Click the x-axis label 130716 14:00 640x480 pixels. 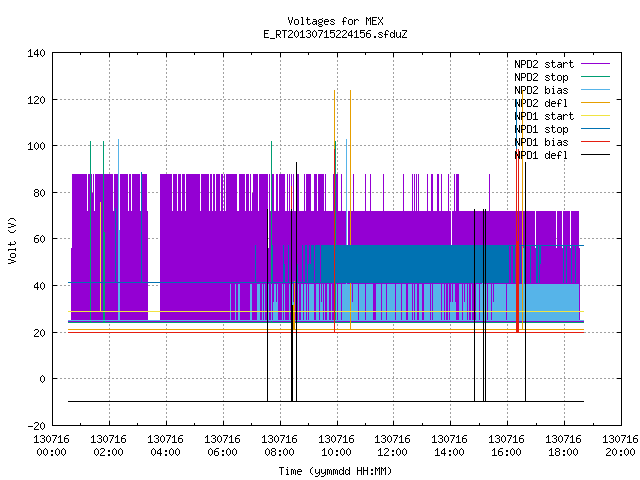(449, 446)
